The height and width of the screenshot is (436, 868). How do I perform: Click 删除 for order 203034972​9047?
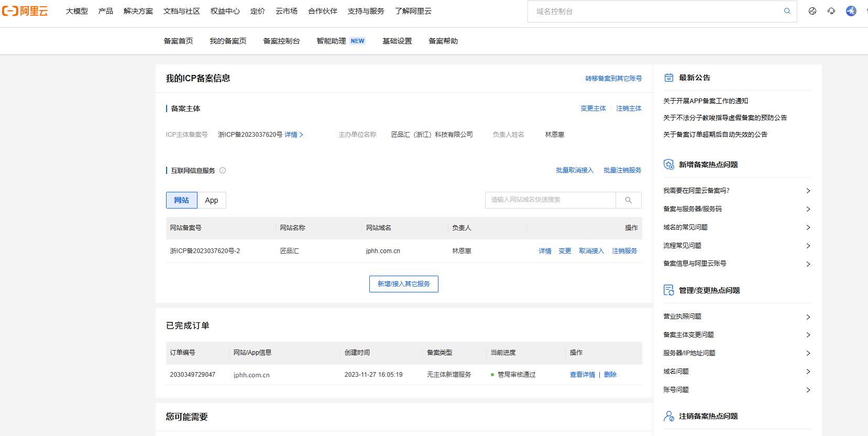pos(610,375)
